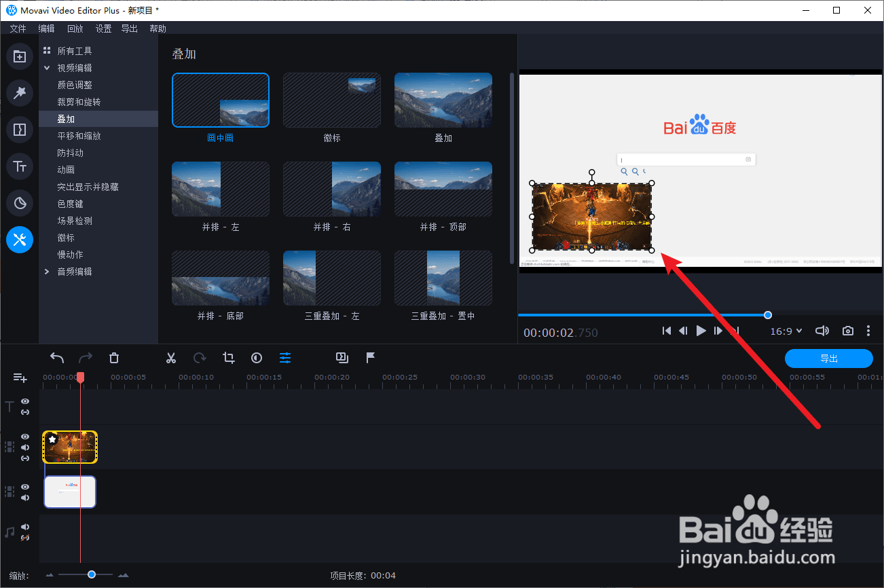Open the preview more options dots
884x588 pixels.
868,331
